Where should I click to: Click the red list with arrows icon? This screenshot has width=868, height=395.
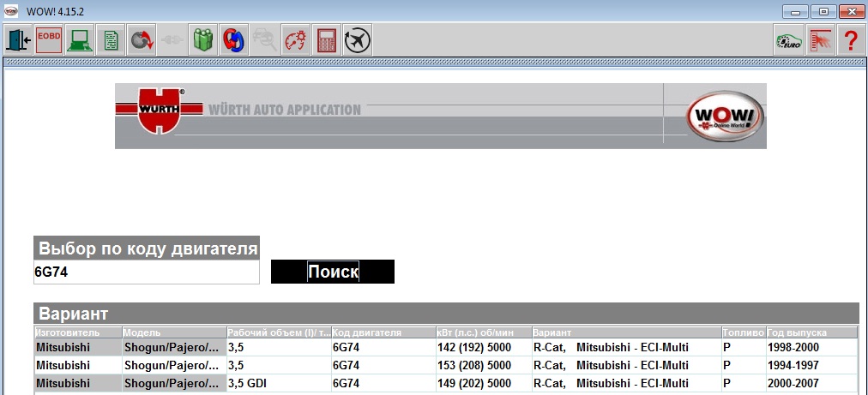pyautogui.click(x=820, y=40)
